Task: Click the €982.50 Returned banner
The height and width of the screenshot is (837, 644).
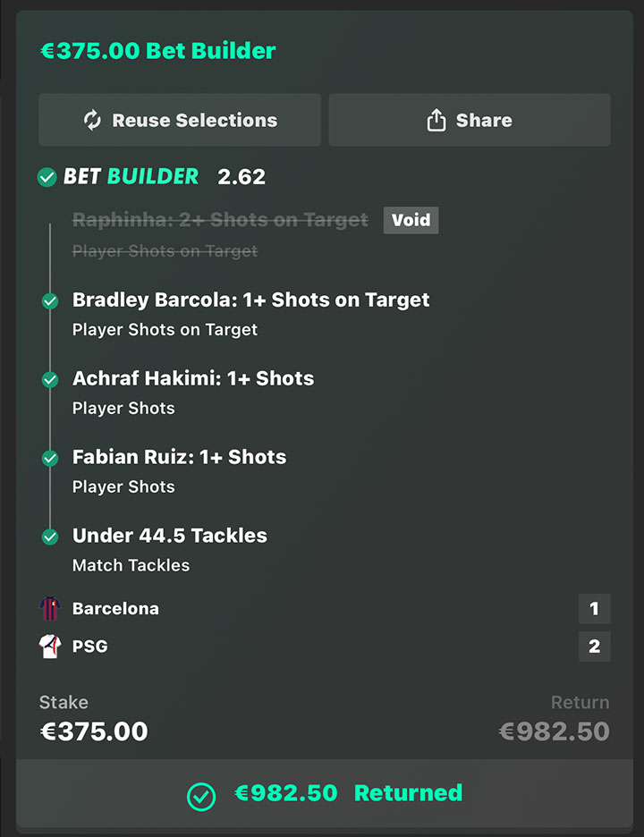Action: 324,793
